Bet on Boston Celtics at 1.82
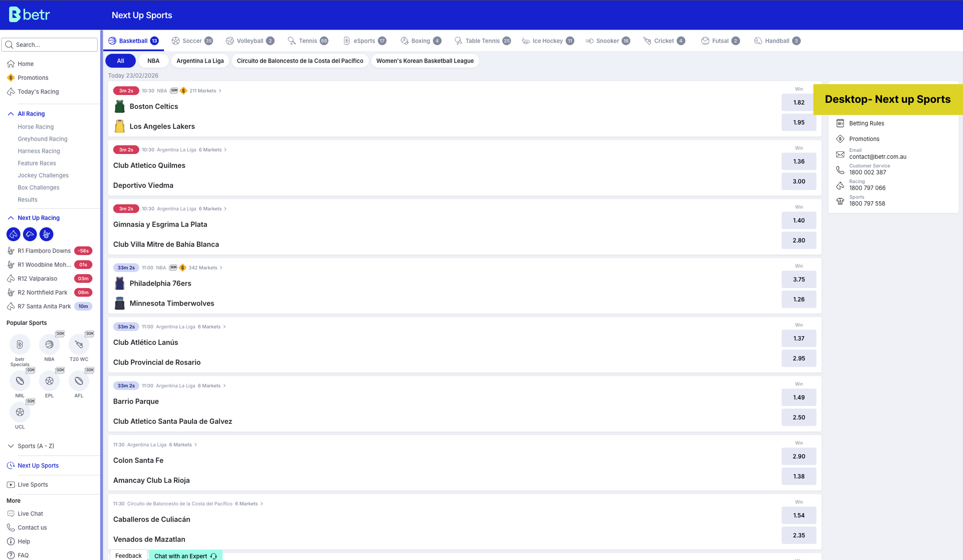This screenshot has height=560, width=963. tap(799, 102)
